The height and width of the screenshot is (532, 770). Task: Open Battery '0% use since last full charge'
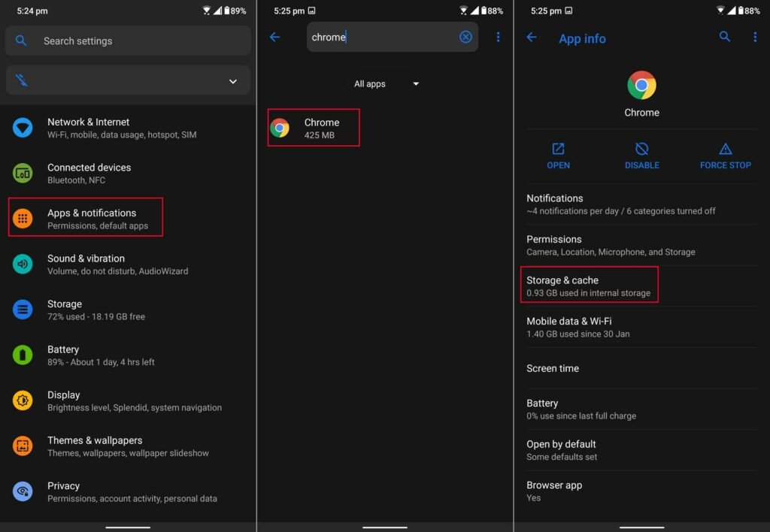pos(642,410)
